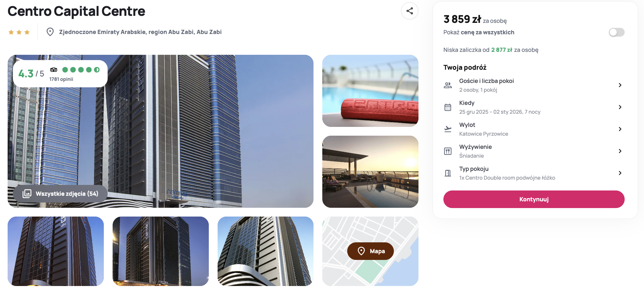Open the pool towel photo thumbnail
644x303 pixels.
(x=370, y=91)
